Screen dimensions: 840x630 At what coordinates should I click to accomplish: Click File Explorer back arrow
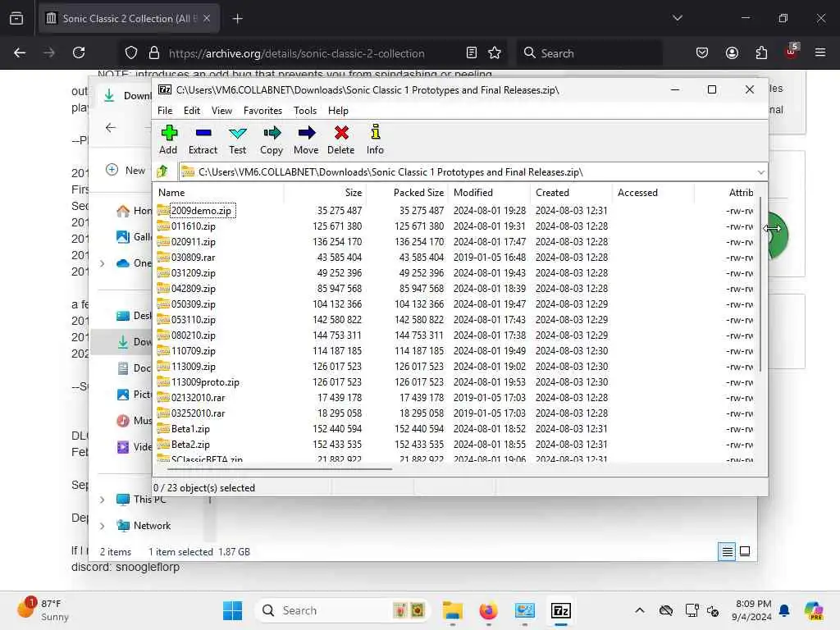[x=111, y=127]
